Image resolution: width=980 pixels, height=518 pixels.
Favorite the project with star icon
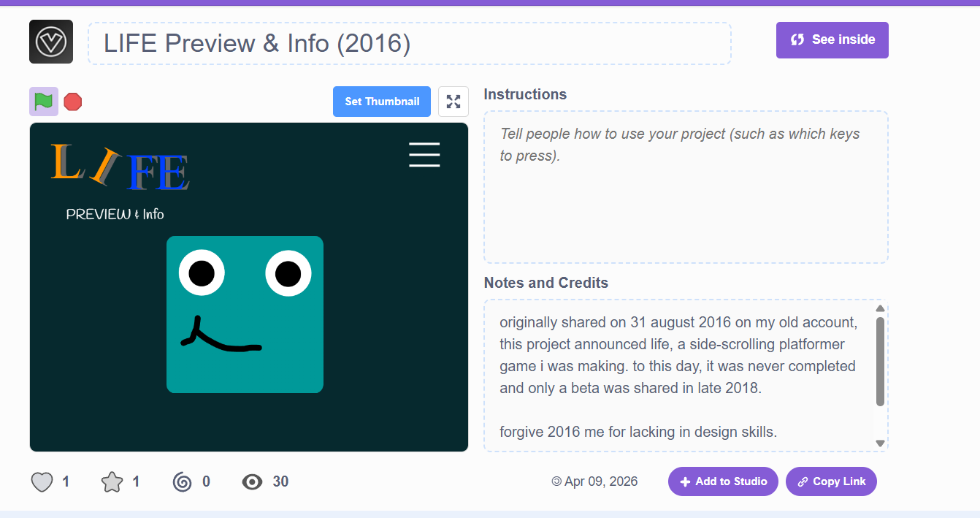click(x=112, y=482)
